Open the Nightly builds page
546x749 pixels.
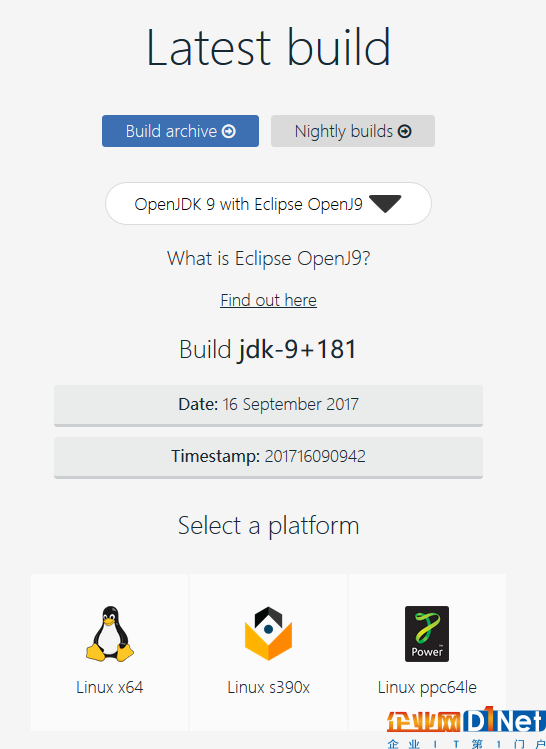[353, 131]
